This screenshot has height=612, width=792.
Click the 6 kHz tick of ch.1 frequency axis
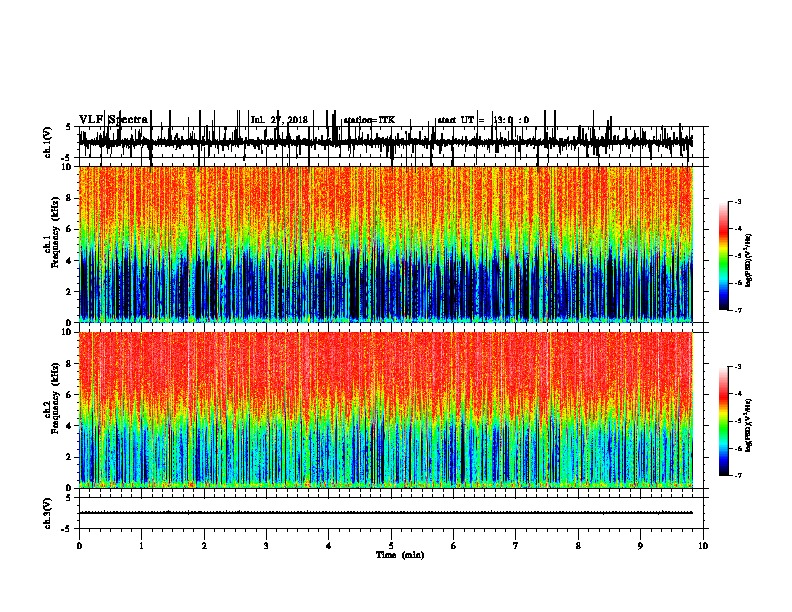[x=70, y=229]
